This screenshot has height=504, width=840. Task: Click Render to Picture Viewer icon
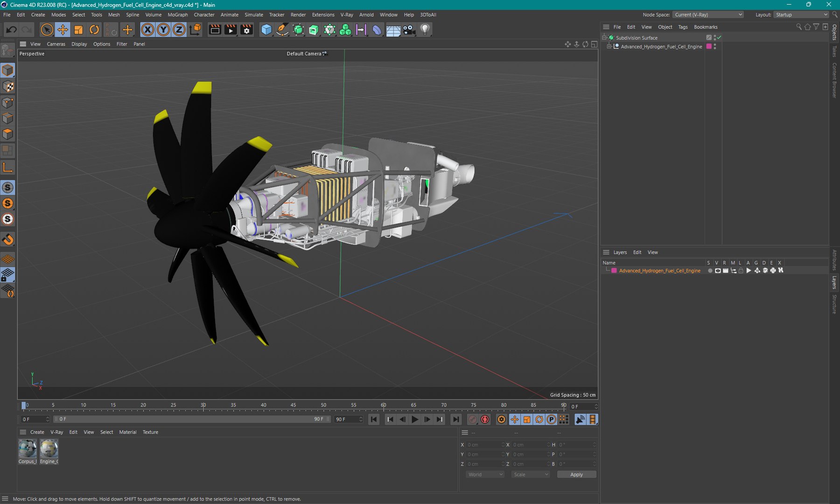coord(231,30)
